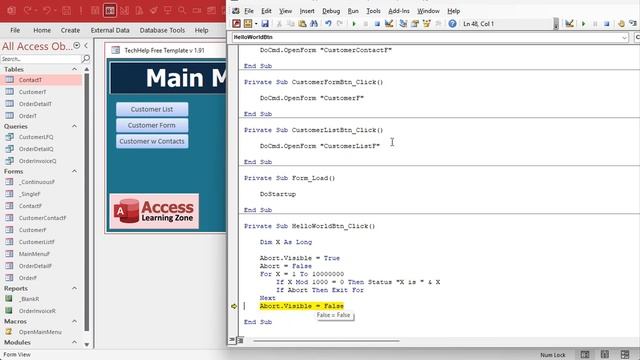The height and width of the screenshot is (360, 640).
Task: Click the magnifier icon in Access quick access toolbar
Action: pyautogui.click(x=182, y=11)
